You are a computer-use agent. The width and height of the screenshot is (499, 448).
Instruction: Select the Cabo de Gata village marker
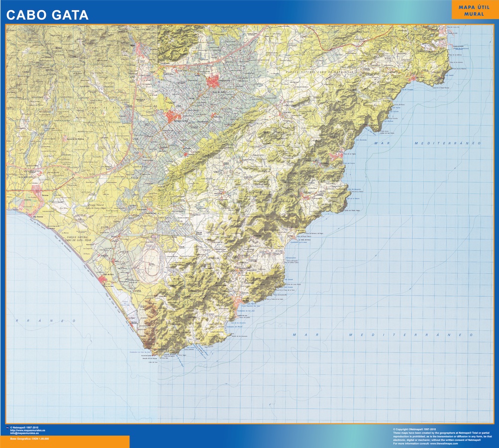(102, 280)
